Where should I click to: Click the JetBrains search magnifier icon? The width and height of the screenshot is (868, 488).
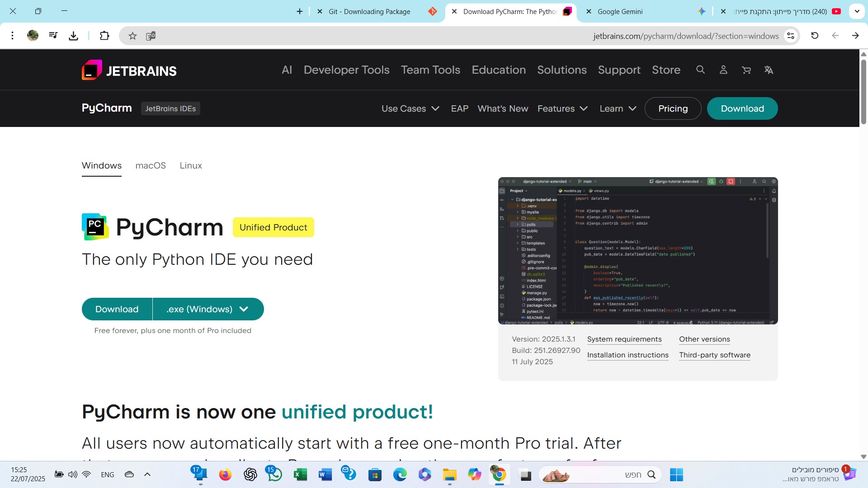[700, 70]
